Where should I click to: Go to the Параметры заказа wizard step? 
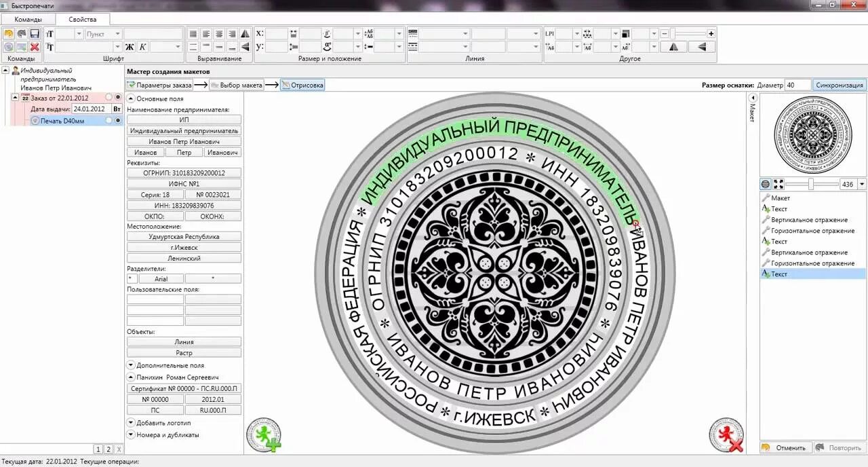(x=159, y=85)
